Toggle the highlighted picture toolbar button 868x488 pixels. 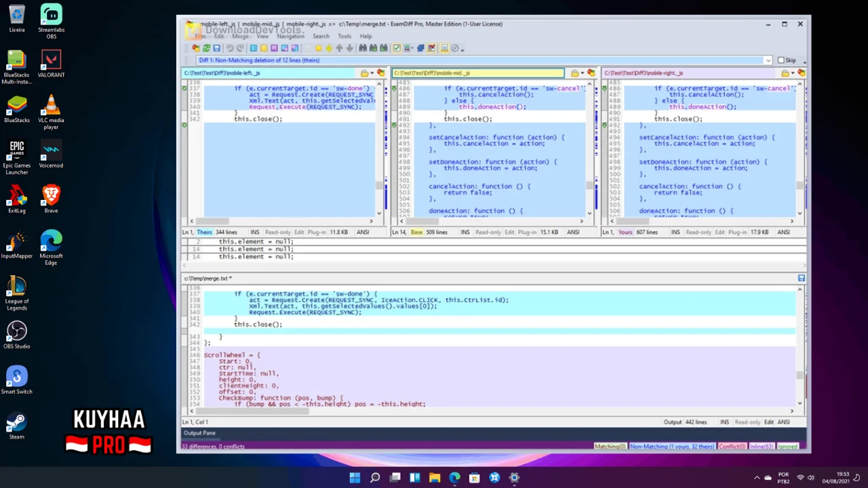(x=431, y=48)
